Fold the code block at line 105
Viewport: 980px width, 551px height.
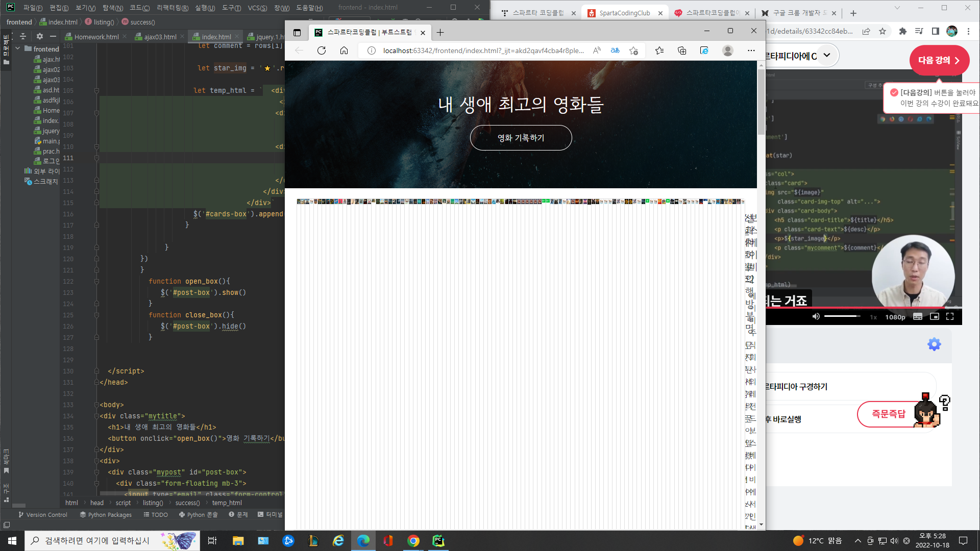coord(96,90)
